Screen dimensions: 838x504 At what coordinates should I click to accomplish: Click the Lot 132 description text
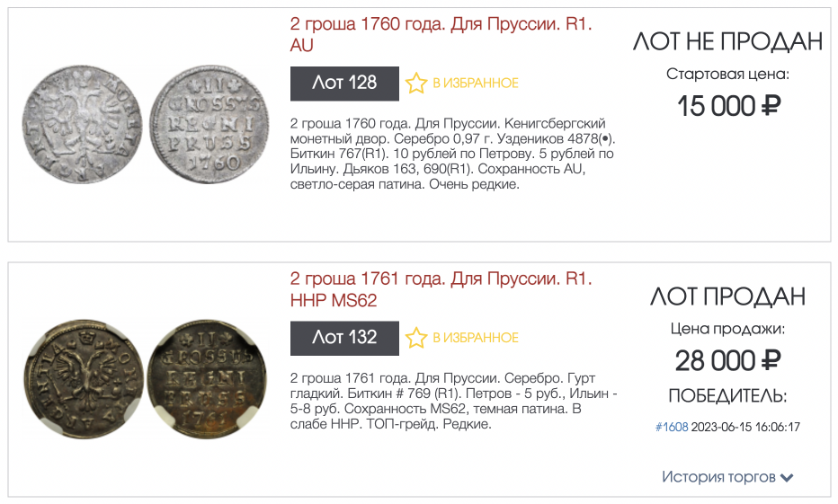click(x=444, y=401)
